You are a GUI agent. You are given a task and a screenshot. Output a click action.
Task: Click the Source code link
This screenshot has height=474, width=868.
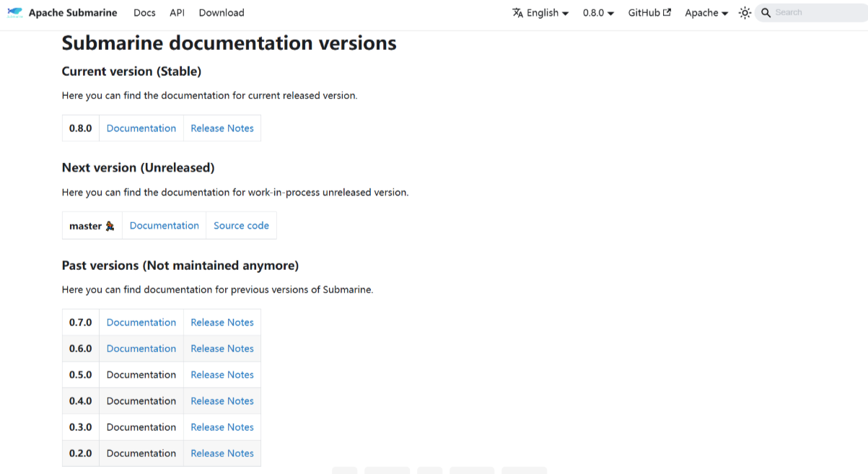click(x=241, y=226)
